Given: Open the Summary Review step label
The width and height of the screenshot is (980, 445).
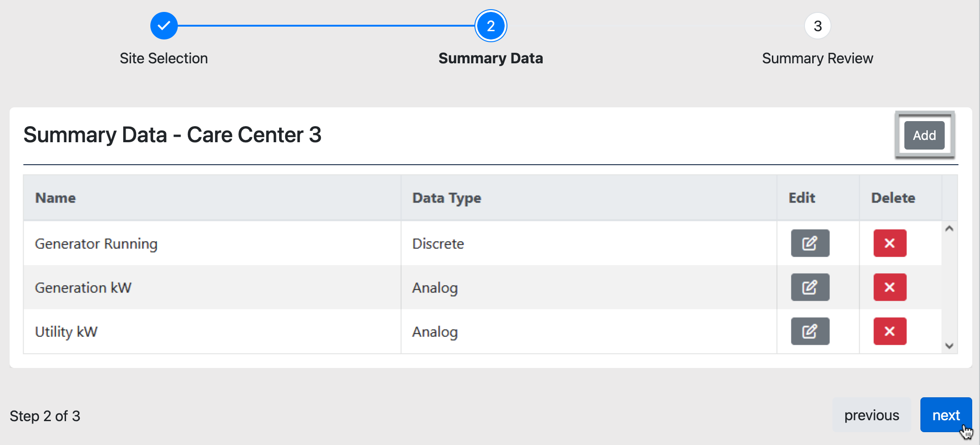Looking at the screenshot, I should 817,58.
